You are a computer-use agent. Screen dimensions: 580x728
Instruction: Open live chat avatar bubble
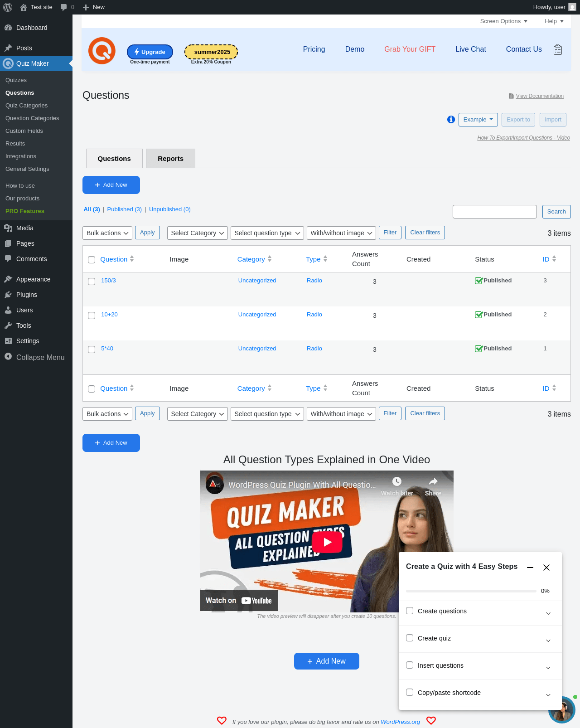coord(562,710)
